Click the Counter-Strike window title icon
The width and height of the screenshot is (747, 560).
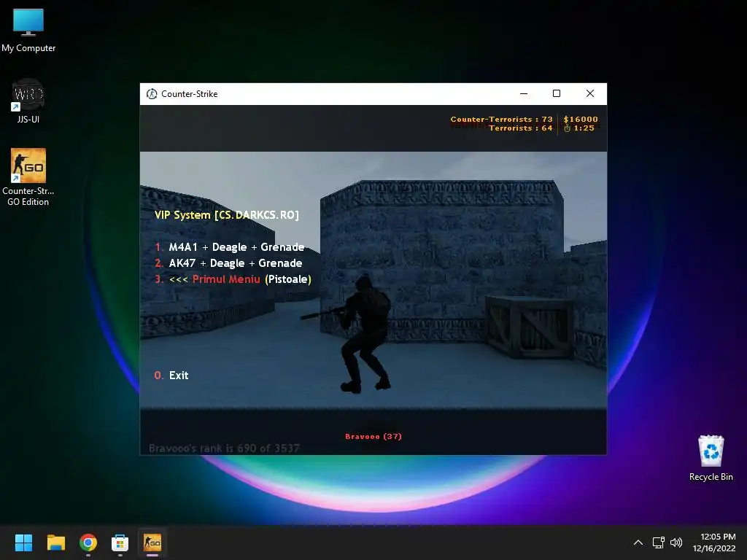(152, 94)
